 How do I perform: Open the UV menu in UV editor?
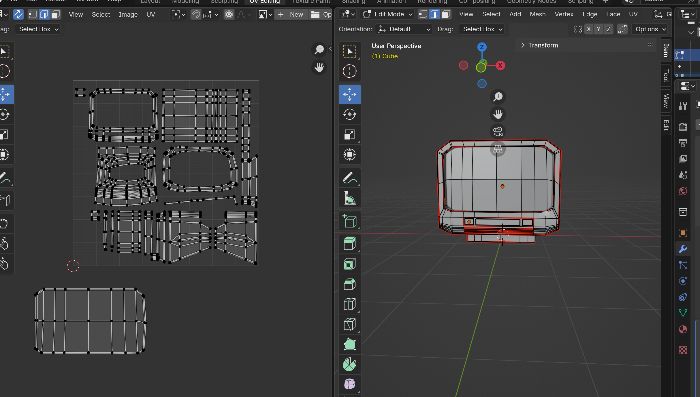(150, 14)
